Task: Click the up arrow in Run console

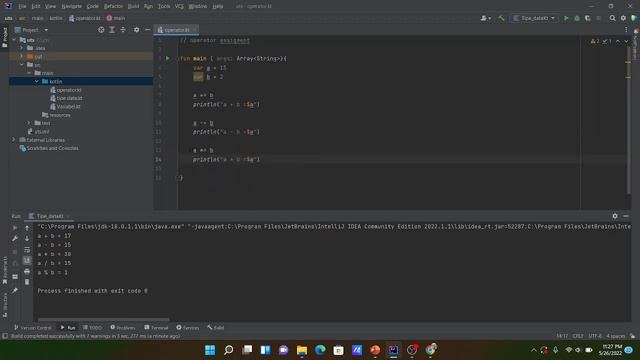Action: pyautogui.click(x=27, y=228)
